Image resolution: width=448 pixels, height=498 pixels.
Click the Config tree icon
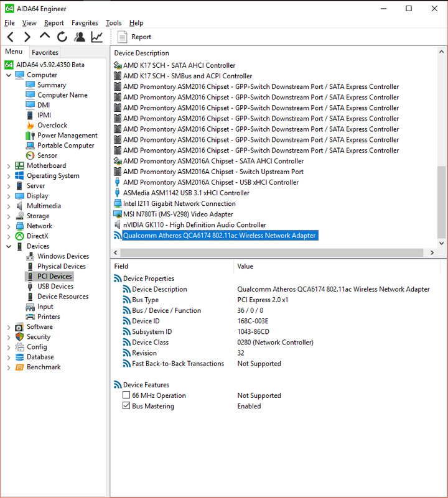point(20,347)
